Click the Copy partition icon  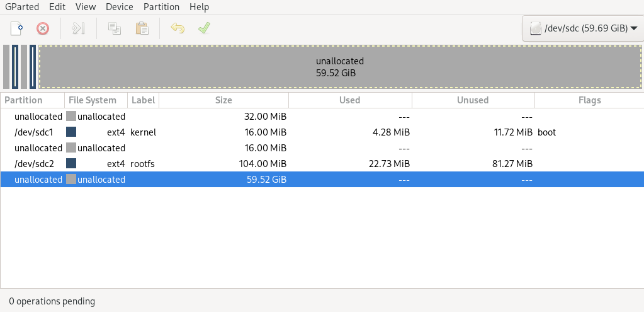point(114,28)
